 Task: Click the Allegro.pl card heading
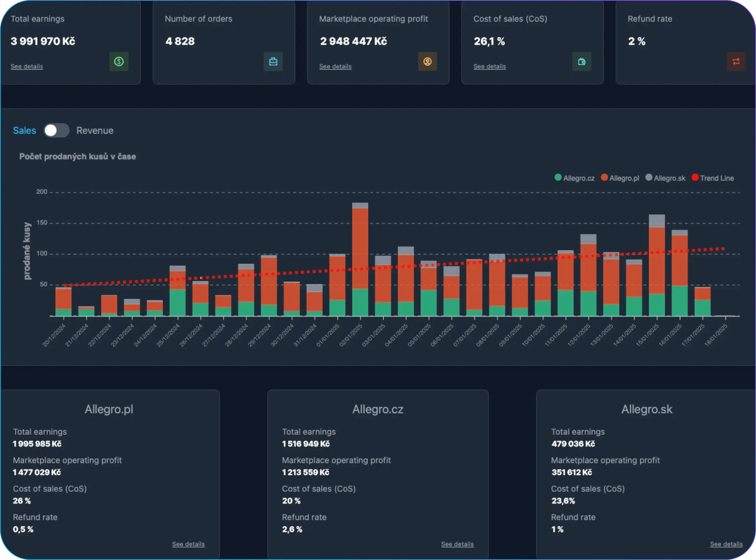[x=109, y=409]
